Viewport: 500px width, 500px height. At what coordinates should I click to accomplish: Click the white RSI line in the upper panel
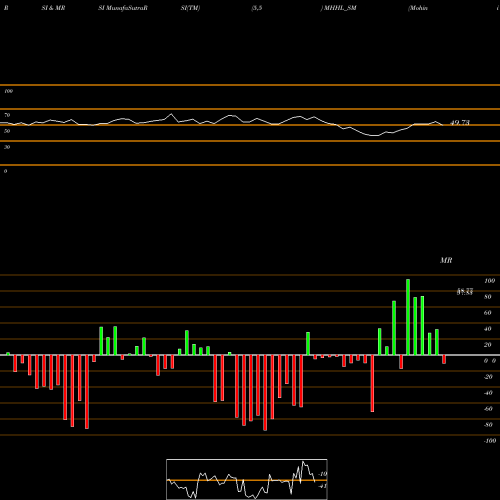[222, 124]
